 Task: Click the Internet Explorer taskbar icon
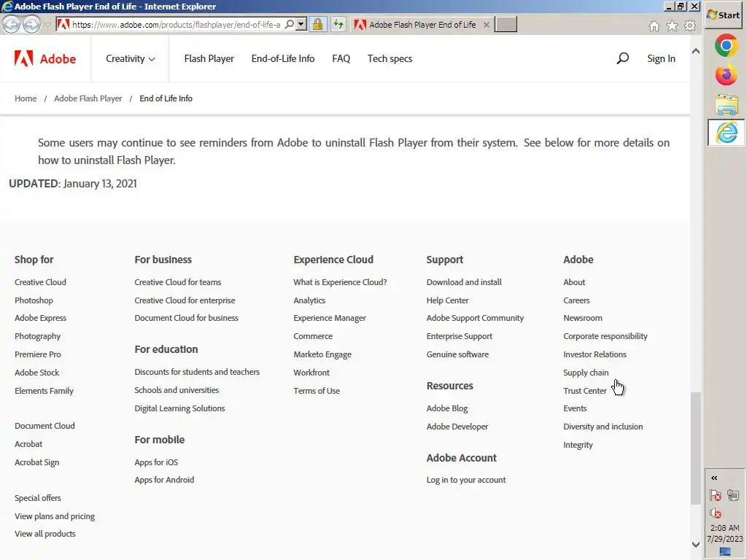click(726, 133)
